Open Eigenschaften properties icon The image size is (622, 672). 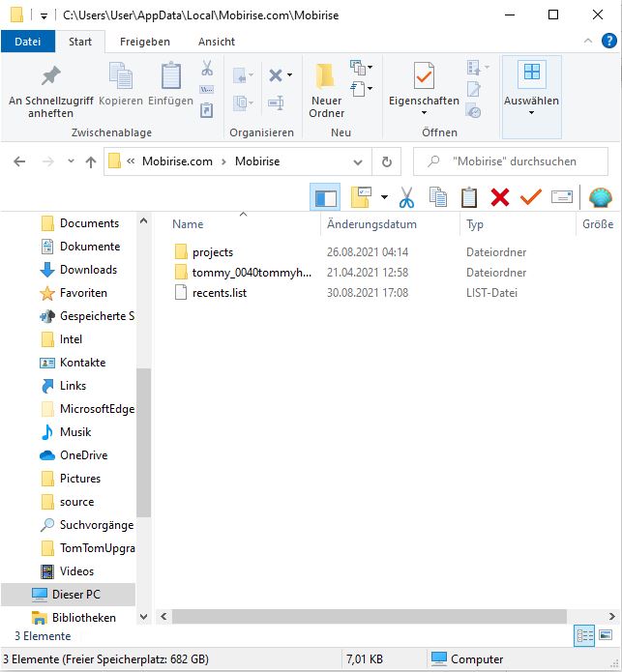point(424,77)
